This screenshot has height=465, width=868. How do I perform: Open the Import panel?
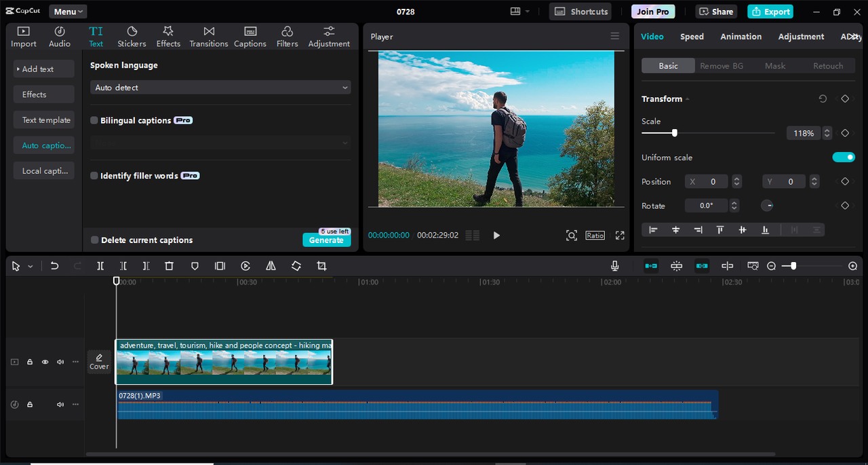click(23, 37)
